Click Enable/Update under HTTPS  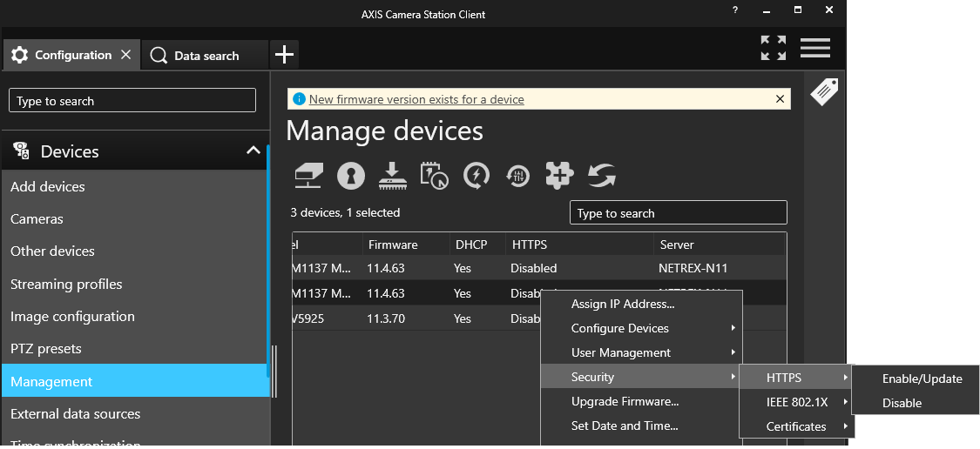point(915,379)
